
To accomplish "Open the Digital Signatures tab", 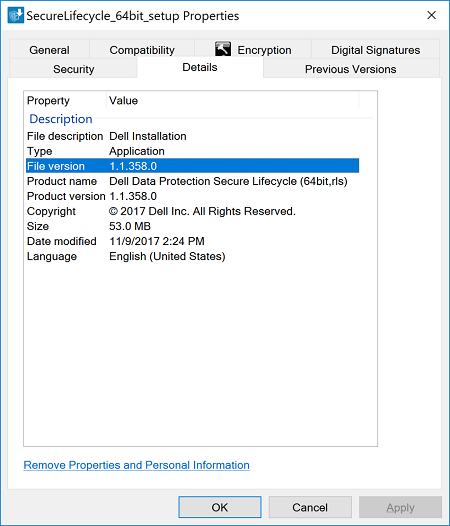I will [376, 50].
